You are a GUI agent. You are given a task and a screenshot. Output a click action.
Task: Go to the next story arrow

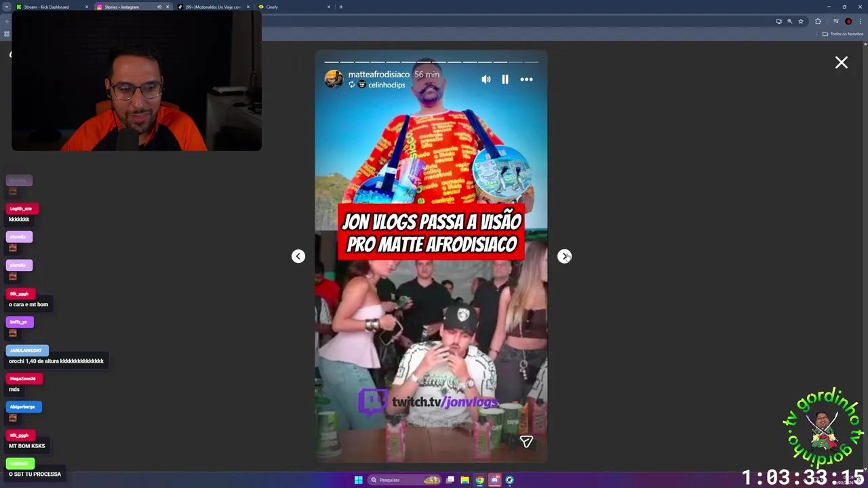click(x=564, y=256)
